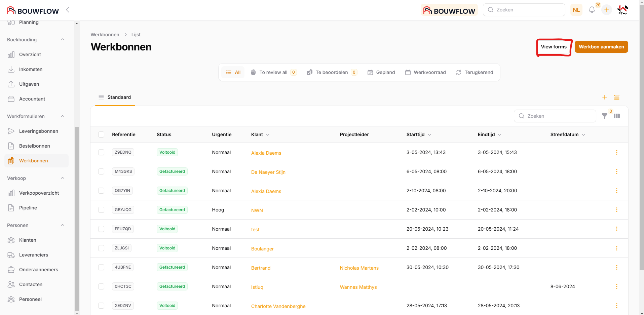Open the notifications bell icon
Viewport: 644px width, 315px height.
tap(592, 10)
